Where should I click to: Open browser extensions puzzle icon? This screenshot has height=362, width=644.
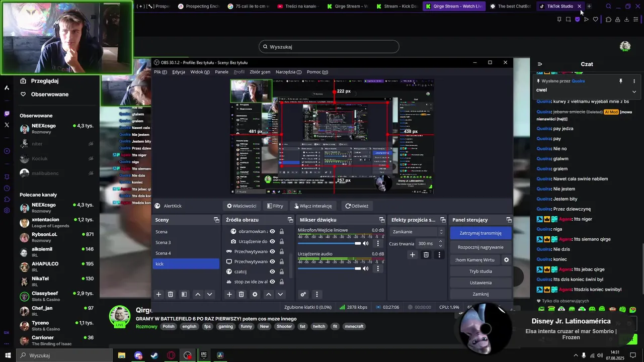click(x=608, y=19)
